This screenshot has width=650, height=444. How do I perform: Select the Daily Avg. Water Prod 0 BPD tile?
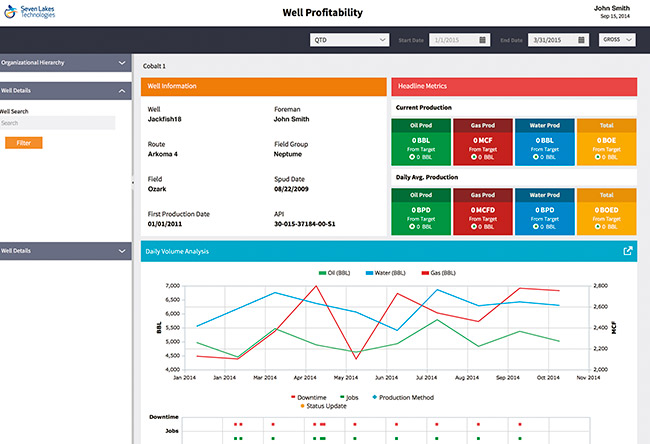(544, 212)
